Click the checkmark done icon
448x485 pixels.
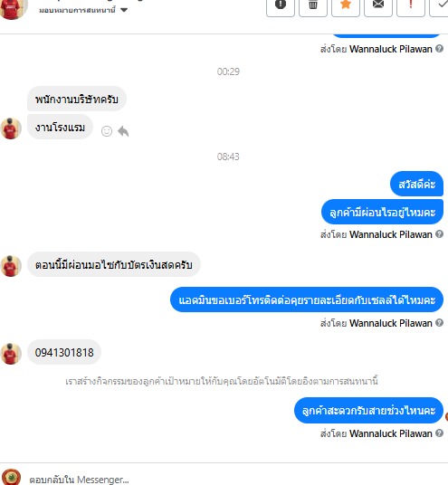[x=440, y=5]
